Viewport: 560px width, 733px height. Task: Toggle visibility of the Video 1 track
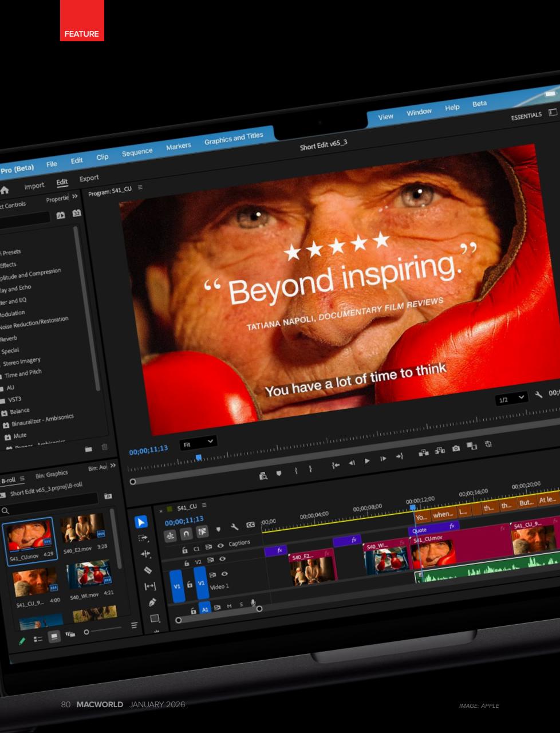pyautogui.click(x=224, y=574)
